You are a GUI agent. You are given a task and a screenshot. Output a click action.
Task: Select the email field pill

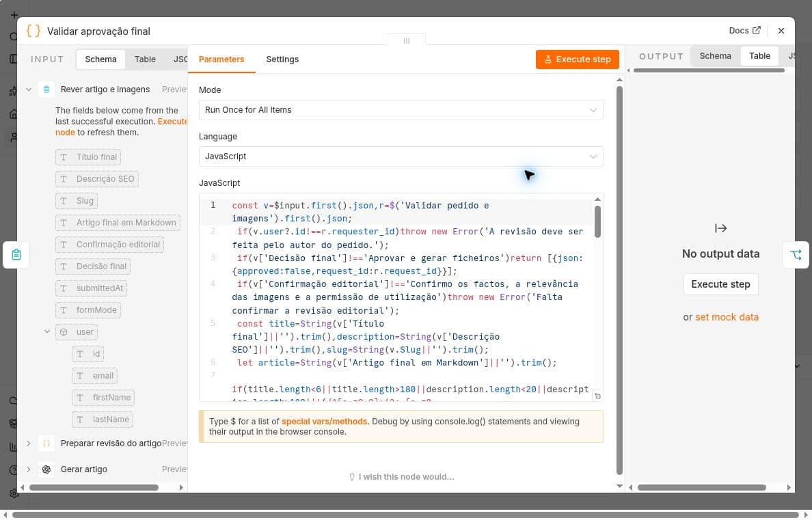(x=95, y=376)
